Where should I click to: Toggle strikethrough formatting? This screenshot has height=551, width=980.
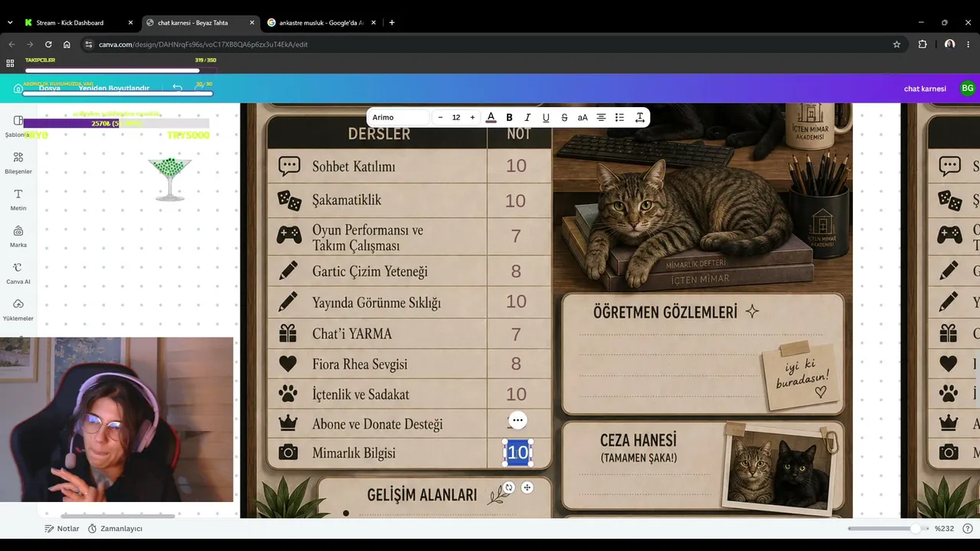pos(564,117)
